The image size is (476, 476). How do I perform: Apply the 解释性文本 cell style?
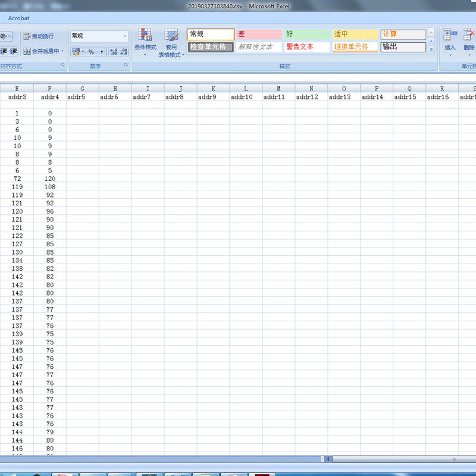259,47
